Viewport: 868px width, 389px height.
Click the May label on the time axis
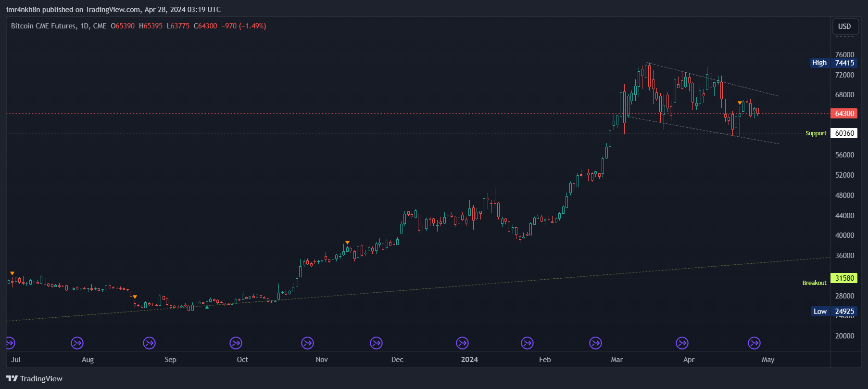tap(768, 360)
